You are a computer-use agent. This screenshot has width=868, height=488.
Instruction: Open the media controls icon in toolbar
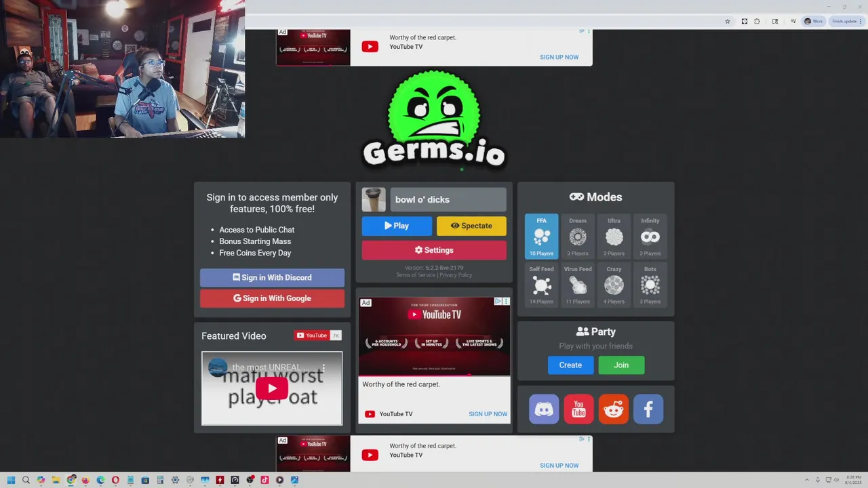click(793, 22)
